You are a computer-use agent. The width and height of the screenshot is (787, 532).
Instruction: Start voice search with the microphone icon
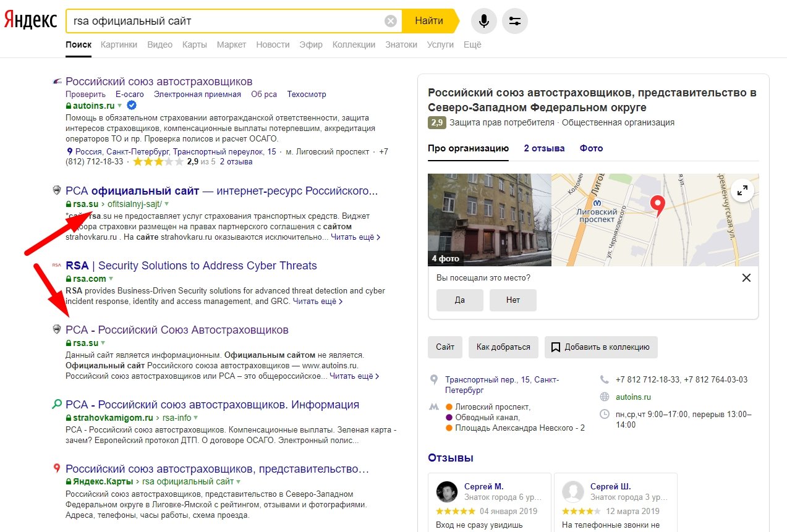(484, 21)
